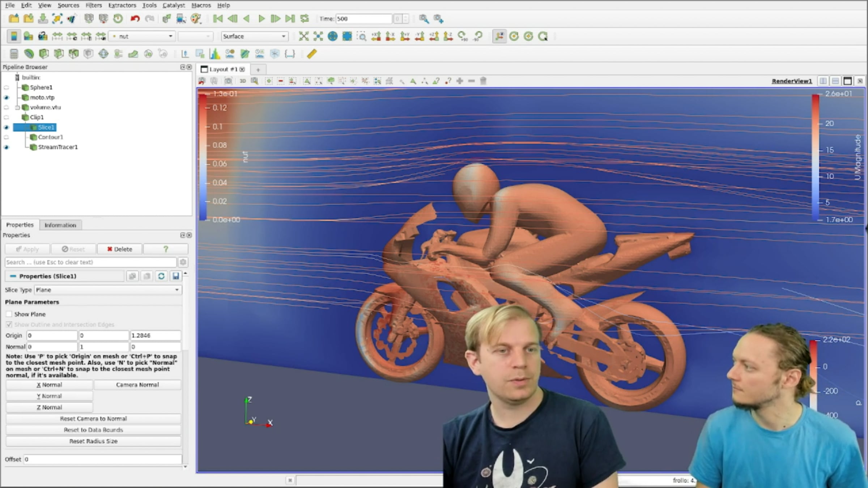The height and width of the screenshot is (488, 868).
Task: Click the Save Data icon
Action: (x=43, y=18)
